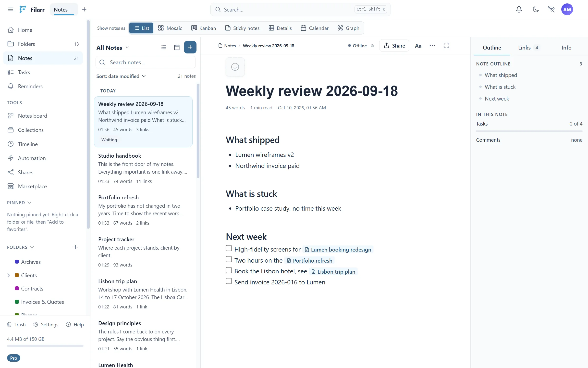Toggle dark mode moon icon

tap(536, 10)
